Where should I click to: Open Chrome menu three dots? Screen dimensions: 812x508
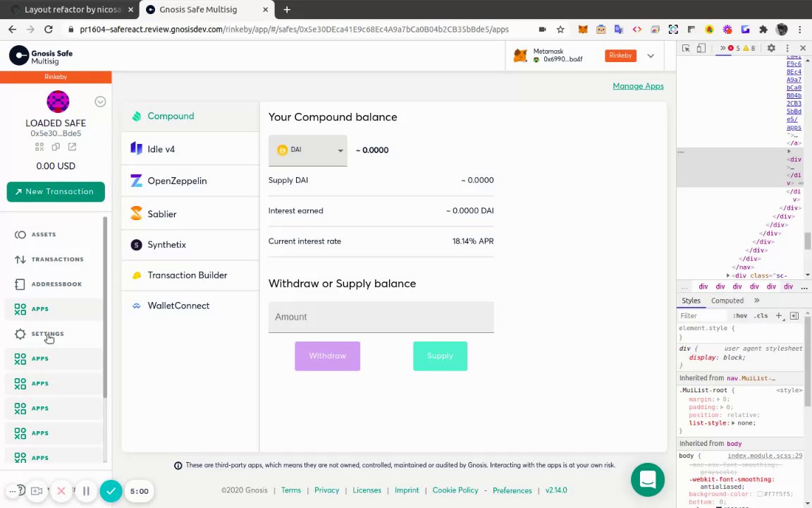(x=801, y=30)
